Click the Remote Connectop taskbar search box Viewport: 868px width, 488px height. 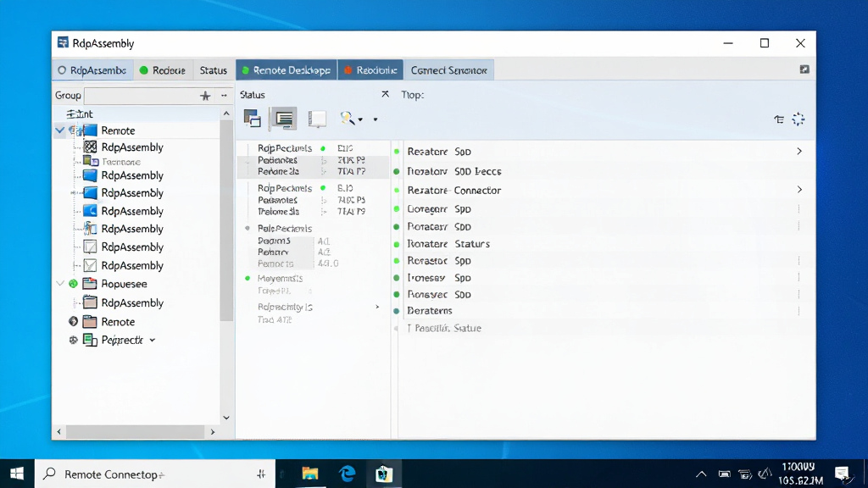pyautogui.click(x=155, y=474)
